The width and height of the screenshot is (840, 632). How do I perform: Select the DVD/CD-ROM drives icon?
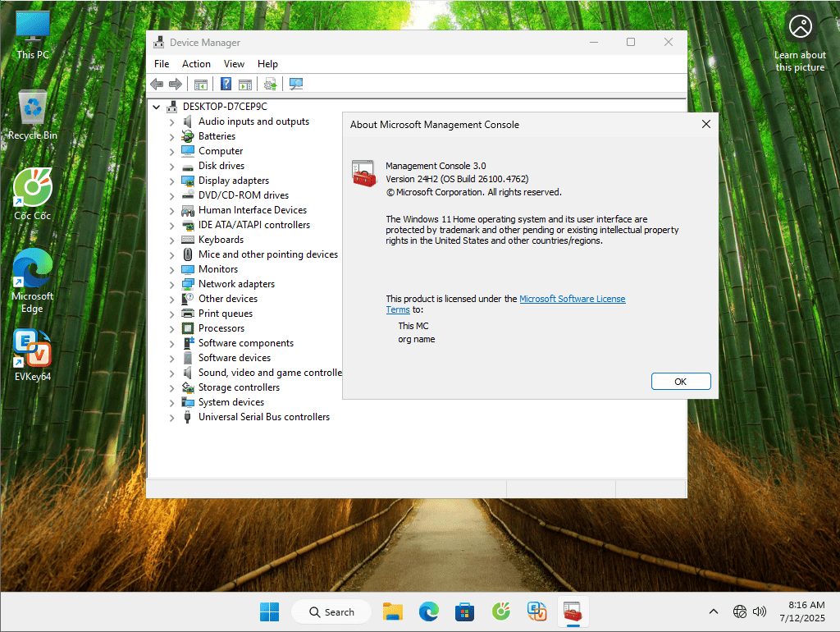coord(188,195)
